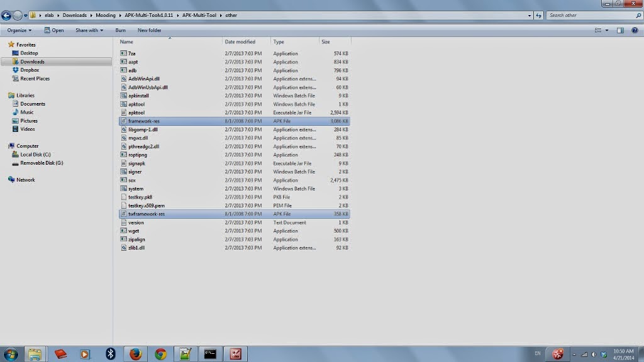Open the Organize dropdown menu
This screenshot has width=644, height=362.
click(x=21, y=30)
